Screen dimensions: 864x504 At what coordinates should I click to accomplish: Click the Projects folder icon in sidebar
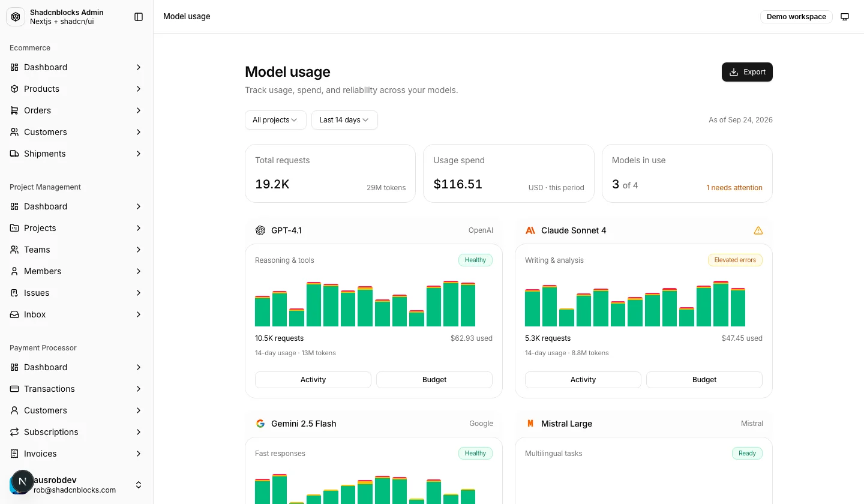click(x=14, y=228)
